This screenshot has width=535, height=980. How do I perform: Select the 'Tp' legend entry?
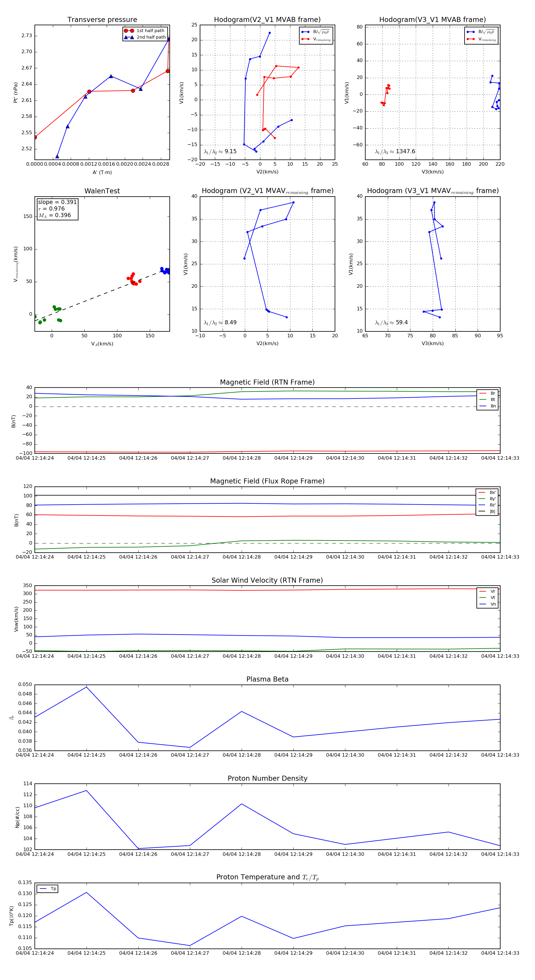(48, 889)
